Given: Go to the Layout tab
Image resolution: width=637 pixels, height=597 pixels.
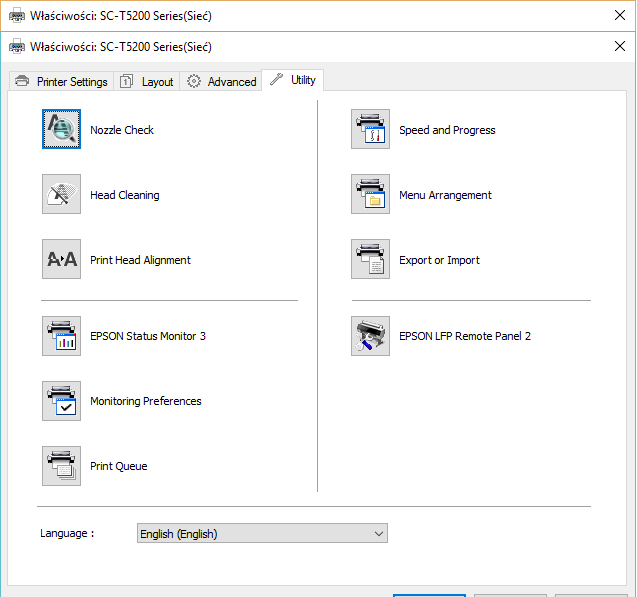Looking at the screenshot, I should point(147,82).
